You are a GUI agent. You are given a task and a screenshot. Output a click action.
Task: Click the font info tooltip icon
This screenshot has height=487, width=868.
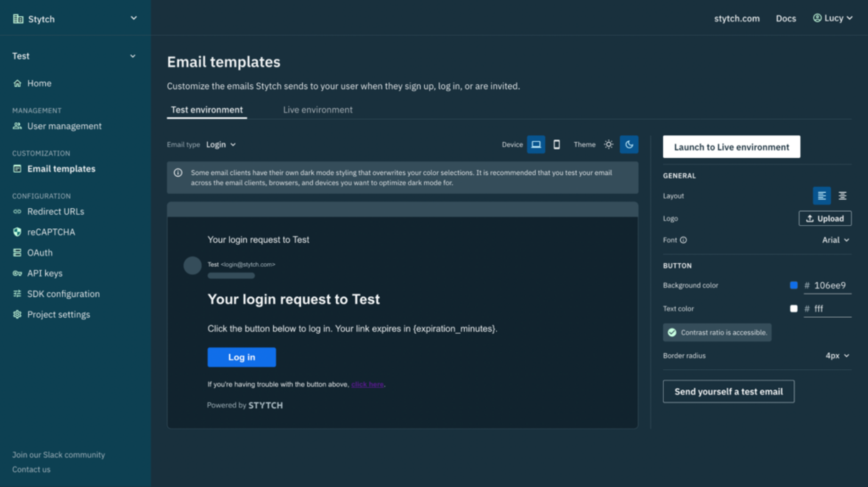tap(684, 240)
